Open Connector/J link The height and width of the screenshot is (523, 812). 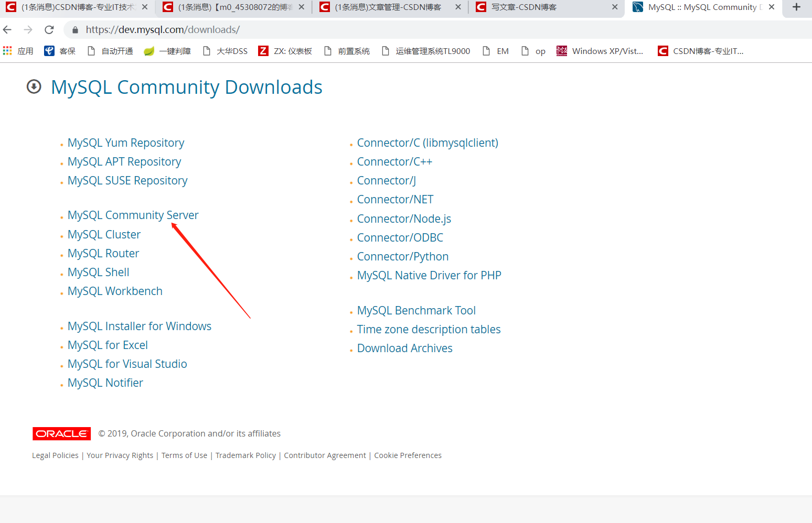(x=387, y=181)
